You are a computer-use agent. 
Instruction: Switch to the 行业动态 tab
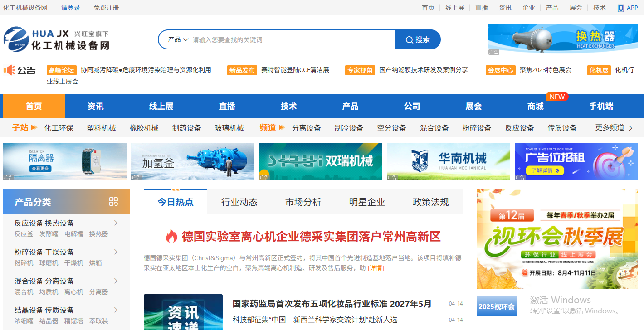(x=238, y=202)
